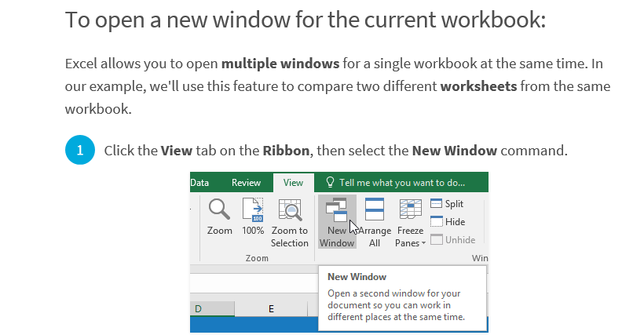
Task: Click the greyed Unhide command
Action: click(452, 240)
